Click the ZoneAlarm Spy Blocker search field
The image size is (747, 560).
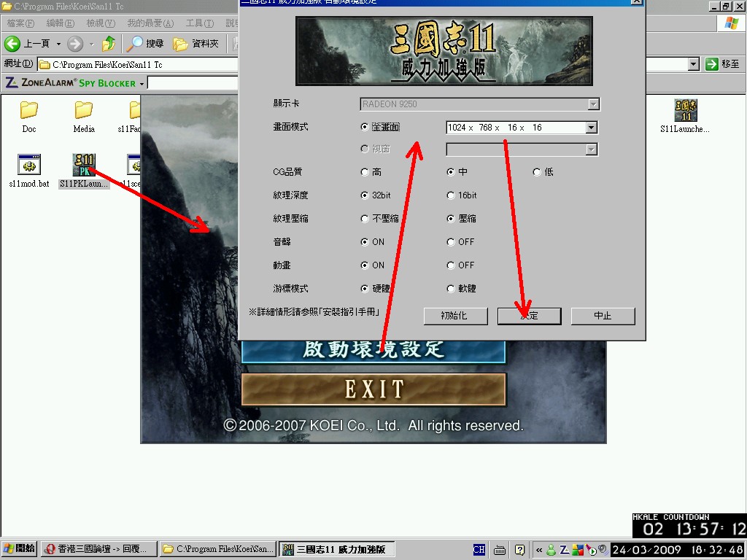click(x=193, y=83)
